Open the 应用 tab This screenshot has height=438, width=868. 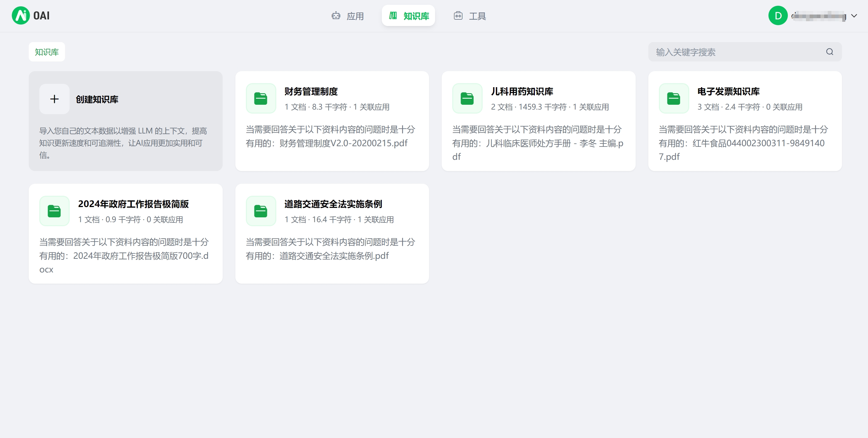(x=347, y=16)
